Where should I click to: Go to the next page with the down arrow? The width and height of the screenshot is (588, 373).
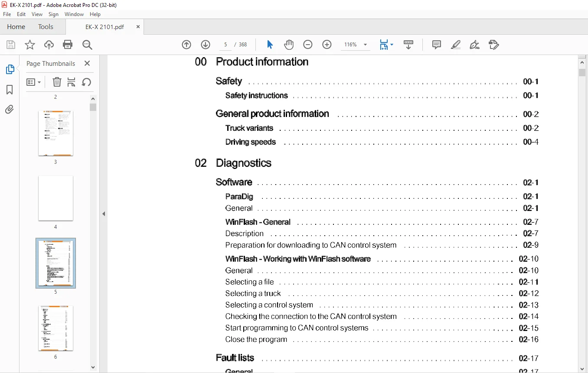[x=206, y=45]
